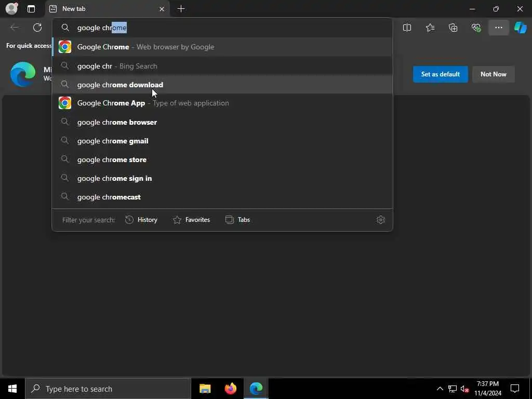Viewport: 532px width, 399px height.
Task: Open search settings gear icon
Action: click(380, 220)
